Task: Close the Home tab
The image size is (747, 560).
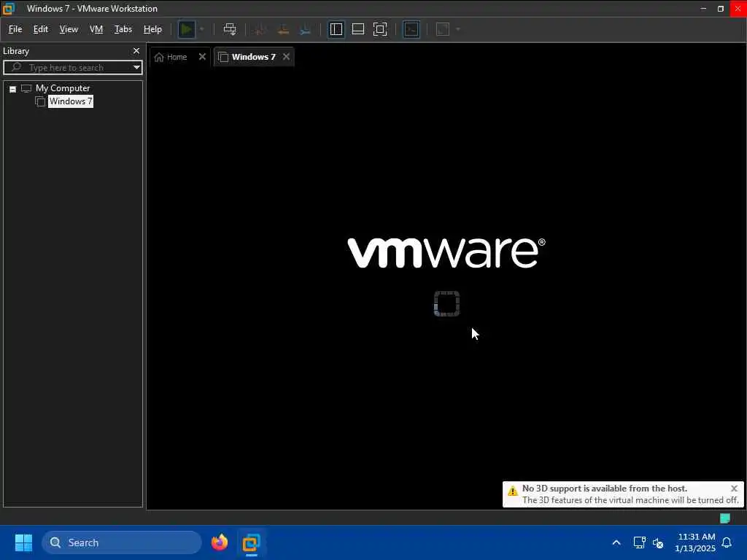Action: (202, 57)
